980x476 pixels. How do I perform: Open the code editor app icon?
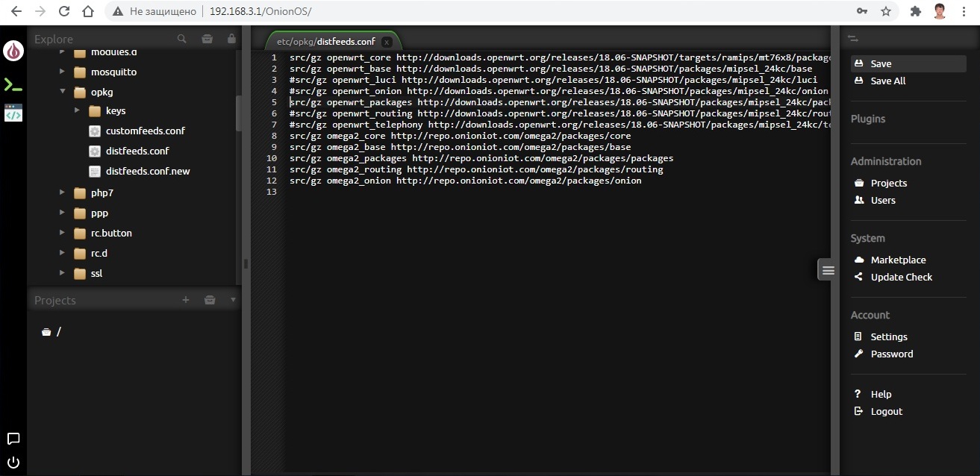click(x=13, y=113)
